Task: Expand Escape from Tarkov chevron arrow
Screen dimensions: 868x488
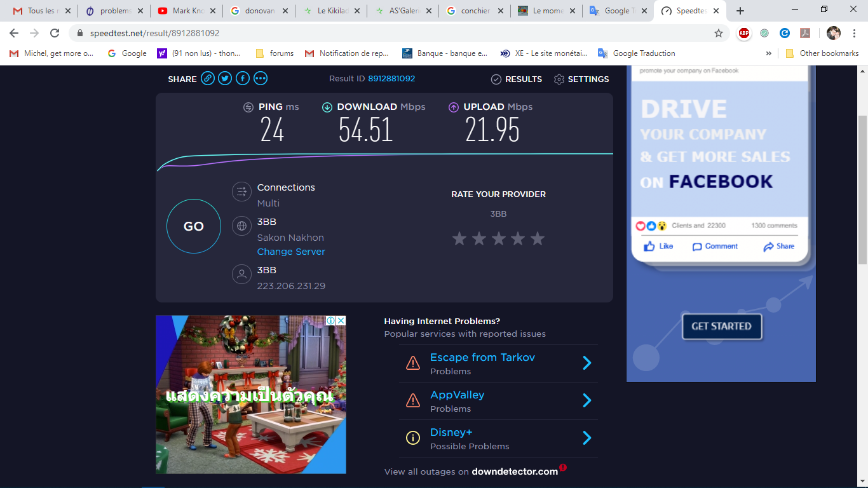Action: coord(587,363)
